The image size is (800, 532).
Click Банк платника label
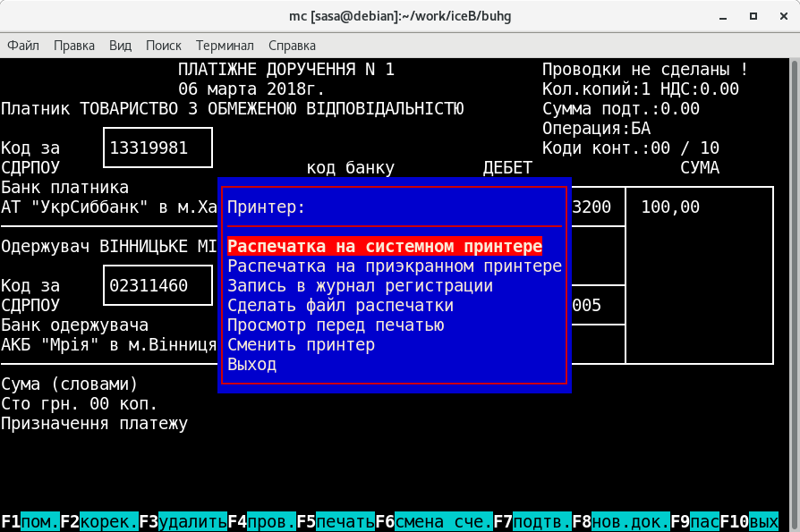coord(64,188)
